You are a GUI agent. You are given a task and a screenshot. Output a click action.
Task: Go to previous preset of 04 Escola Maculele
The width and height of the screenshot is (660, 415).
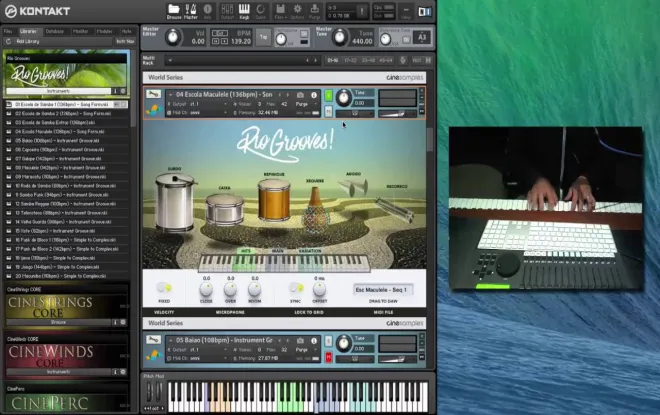pyautogui.click(x=279, y=95)
